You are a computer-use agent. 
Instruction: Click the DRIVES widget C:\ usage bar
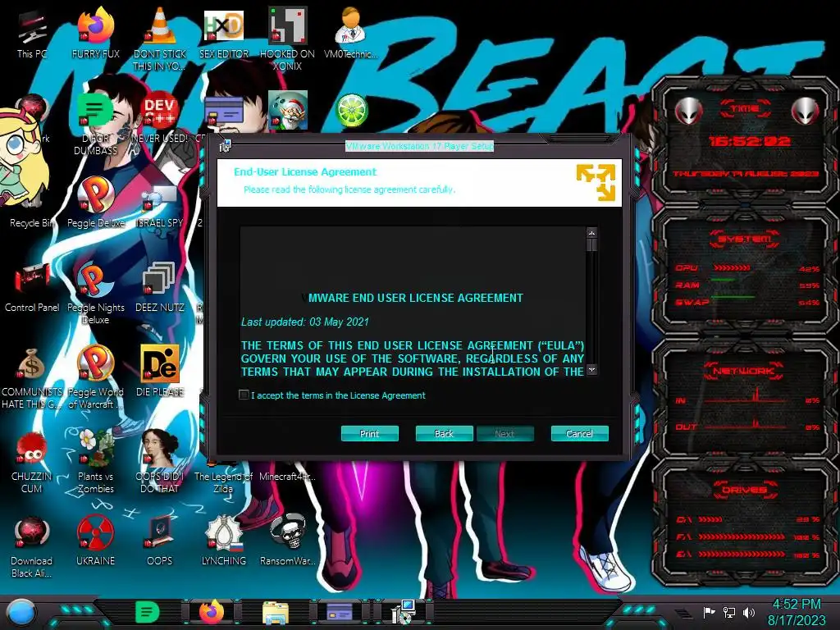coord(710,519)
